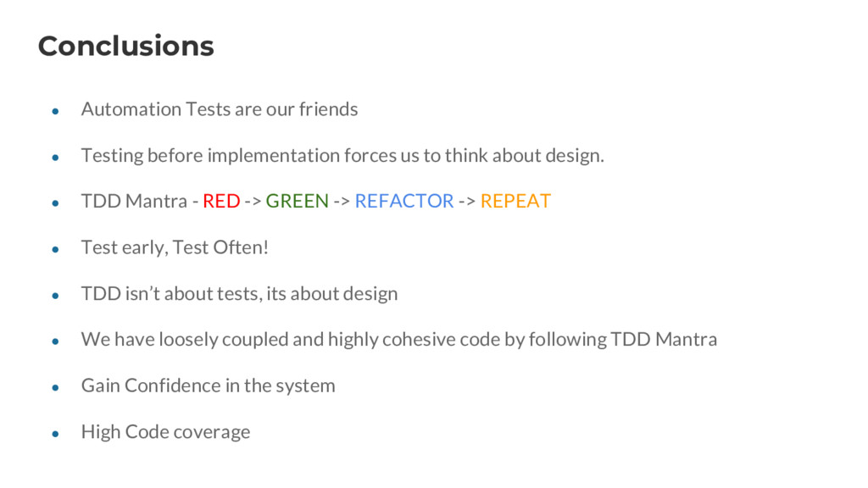Image resolution: width=868 pixels, height=488 pixels.
Task: Click the orange "REPEAT" word
Action: pyautogui.click(x=515, y=202)
